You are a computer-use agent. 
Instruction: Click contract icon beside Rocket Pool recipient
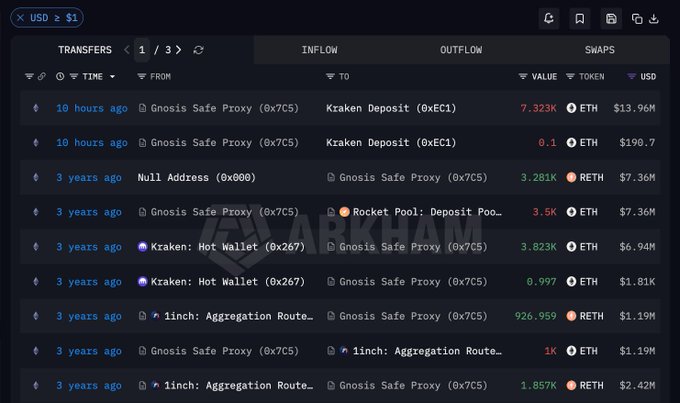click(331, 212)
